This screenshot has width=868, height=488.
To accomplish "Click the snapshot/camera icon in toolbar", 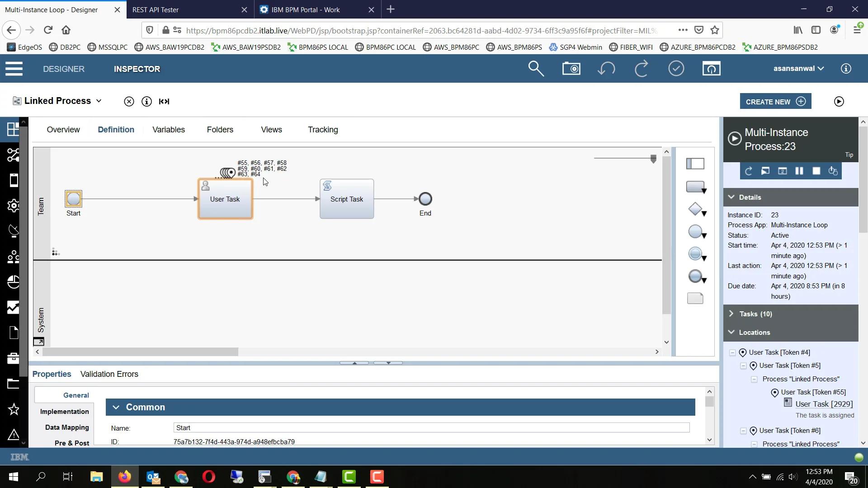I will 571,68.
